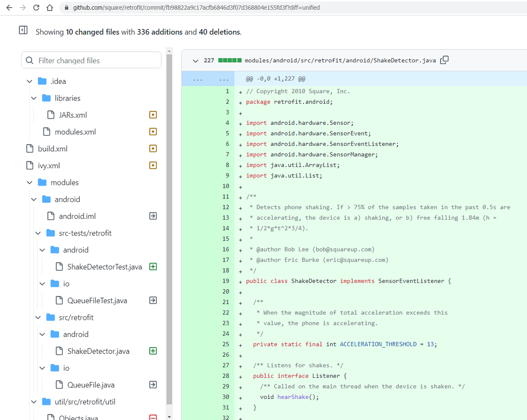Click sidebar scrollbar up arrow

(170, 51)
